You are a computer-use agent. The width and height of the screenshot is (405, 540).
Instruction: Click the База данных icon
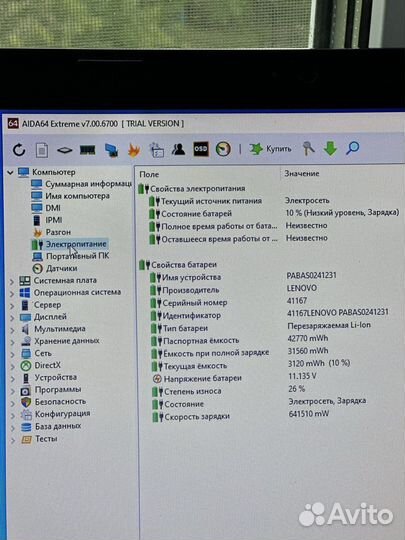tap(26, 427)
